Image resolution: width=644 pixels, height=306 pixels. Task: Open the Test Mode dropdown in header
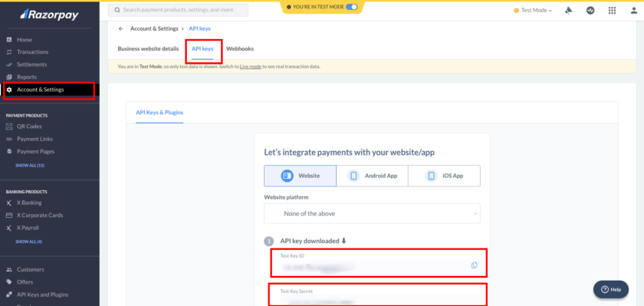(x=533, y=11)
